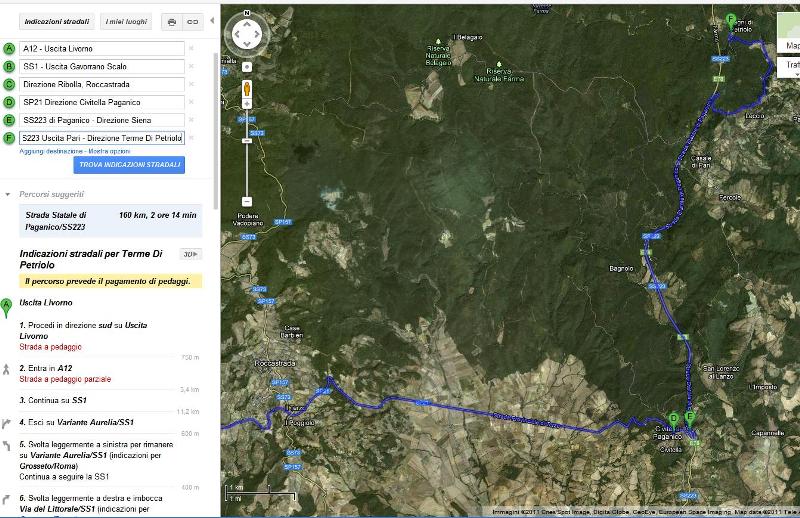Click the link icon beside the print button
800x518 pixels.
193,22
